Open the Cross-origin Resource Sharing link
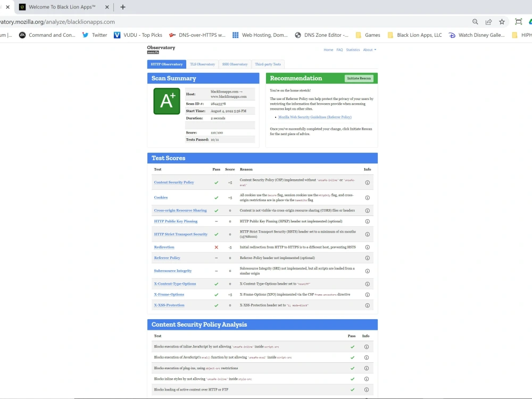The width and height of the screenshot is (532, 399). click(x=180, y=210)
